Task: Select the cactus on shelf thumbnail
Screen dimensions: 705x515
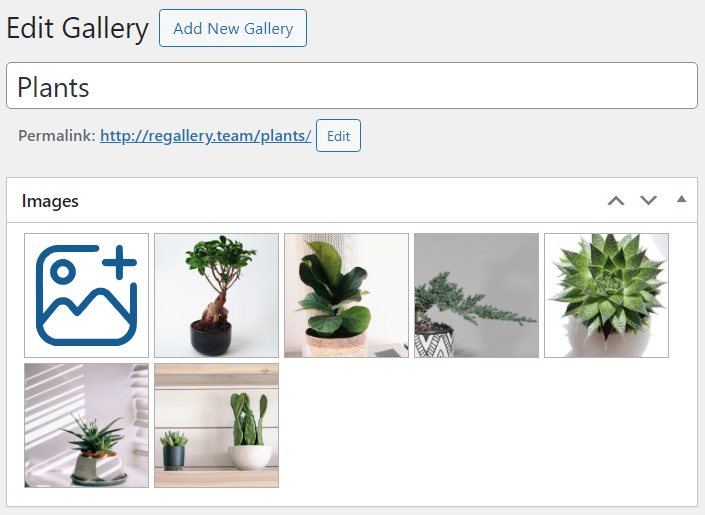Action: 216,425
